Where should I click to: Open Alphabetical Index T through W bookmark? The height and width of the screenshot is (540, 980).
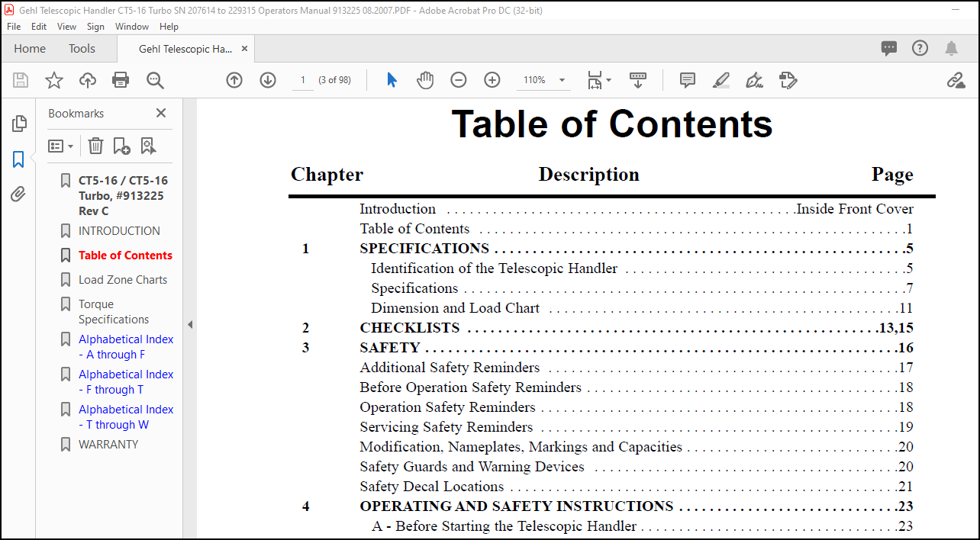126,416
